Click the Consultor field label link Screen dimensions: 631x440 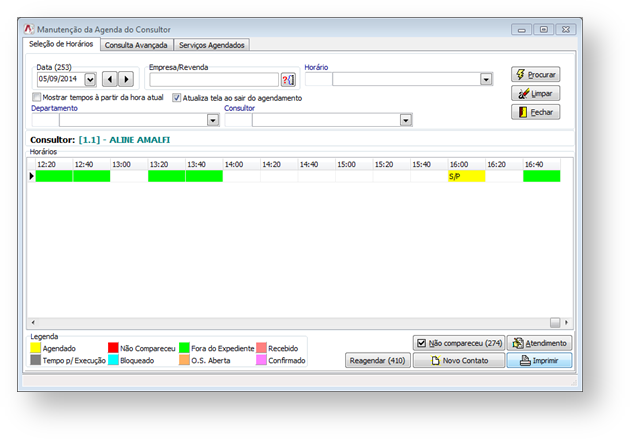point(239,108)
